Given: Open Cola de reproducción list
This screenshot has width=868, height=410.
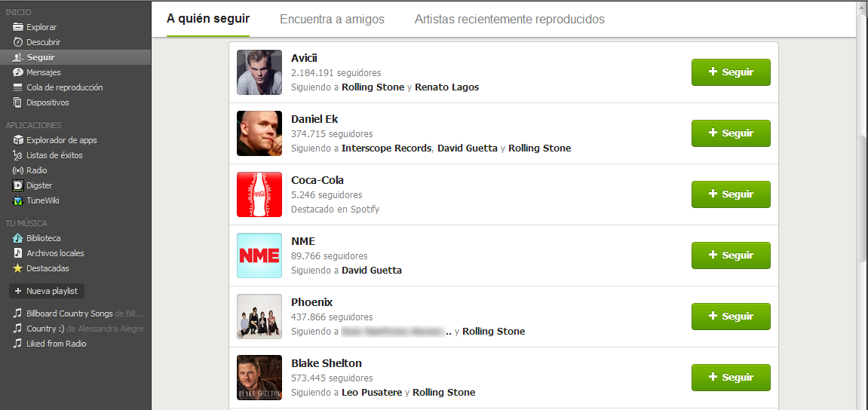Looking at the screenshot, I should (64, 87).
